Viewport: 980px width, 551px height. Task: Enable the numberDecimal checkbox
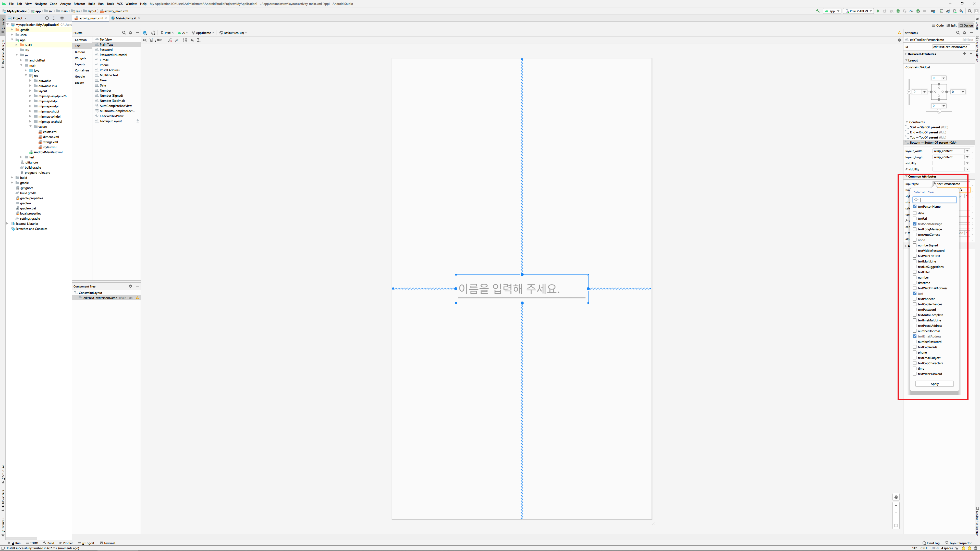915,331
